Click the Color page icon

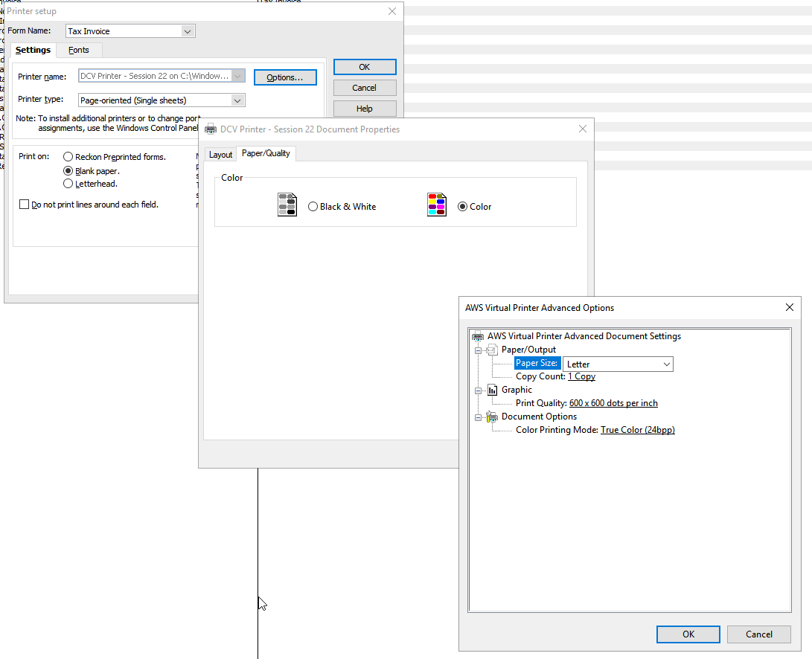pyautogui.click(x=437, y=205)
